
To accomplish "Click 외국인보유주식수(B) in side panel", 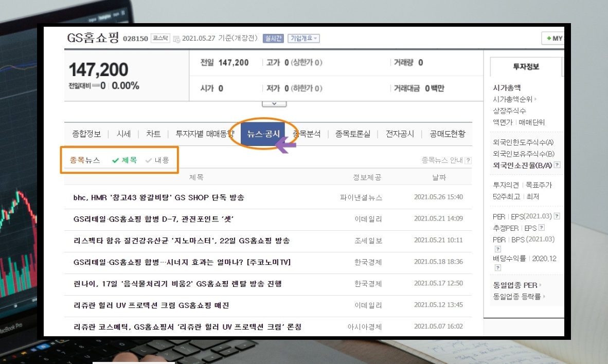I will pos(524,154).
